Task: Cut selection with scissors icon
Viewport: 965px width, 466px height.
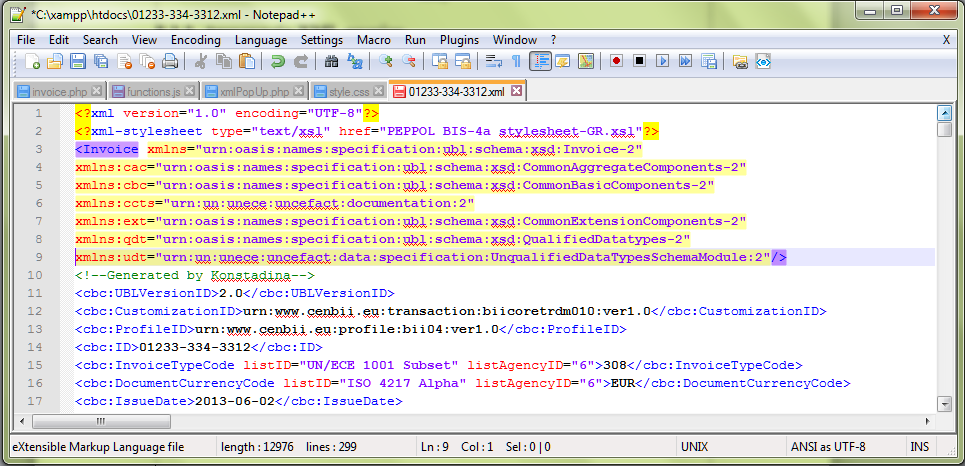Action: click(x=201, y=62)
